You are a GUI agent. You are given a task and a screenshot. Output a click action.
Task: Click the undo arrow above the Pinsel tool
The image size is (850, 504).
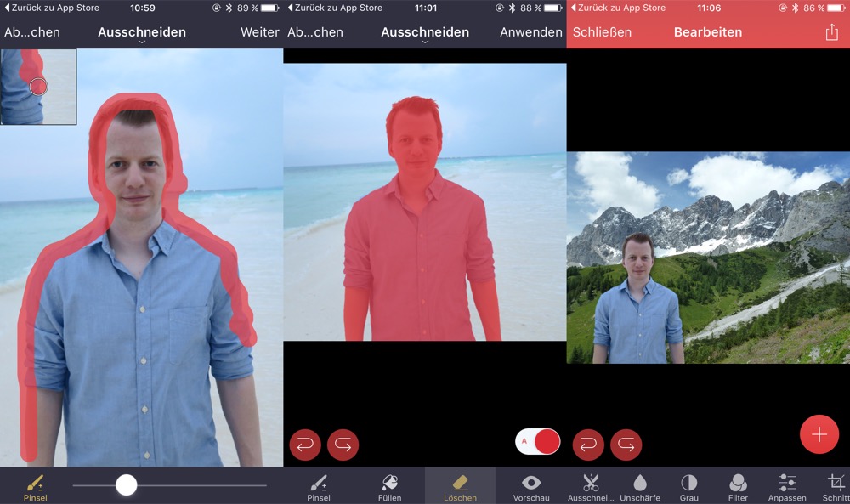click(305, 445)
